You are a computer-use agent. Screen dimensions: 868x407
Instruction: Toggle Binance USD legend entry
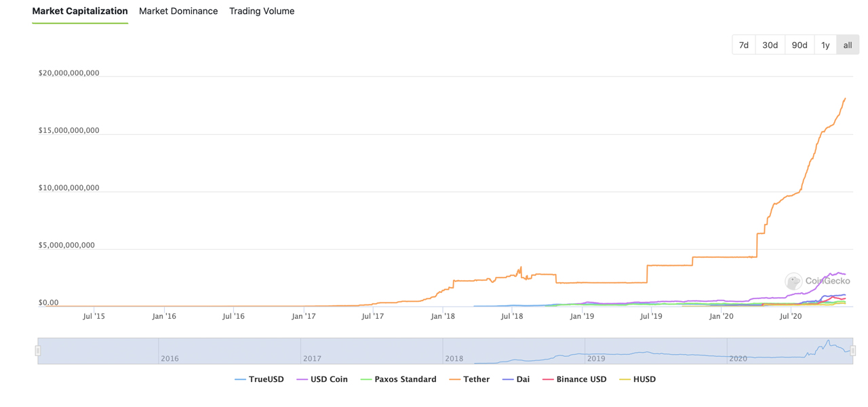coord(574,379)
